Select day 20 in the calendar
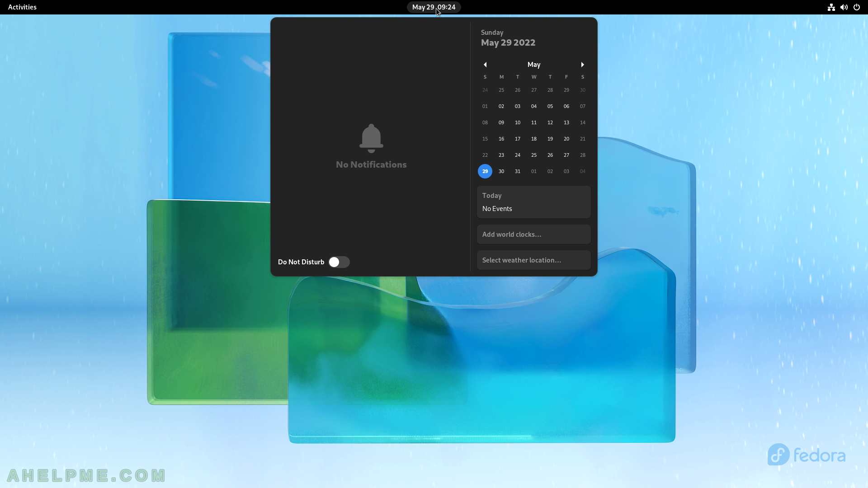 pos(566,139)
